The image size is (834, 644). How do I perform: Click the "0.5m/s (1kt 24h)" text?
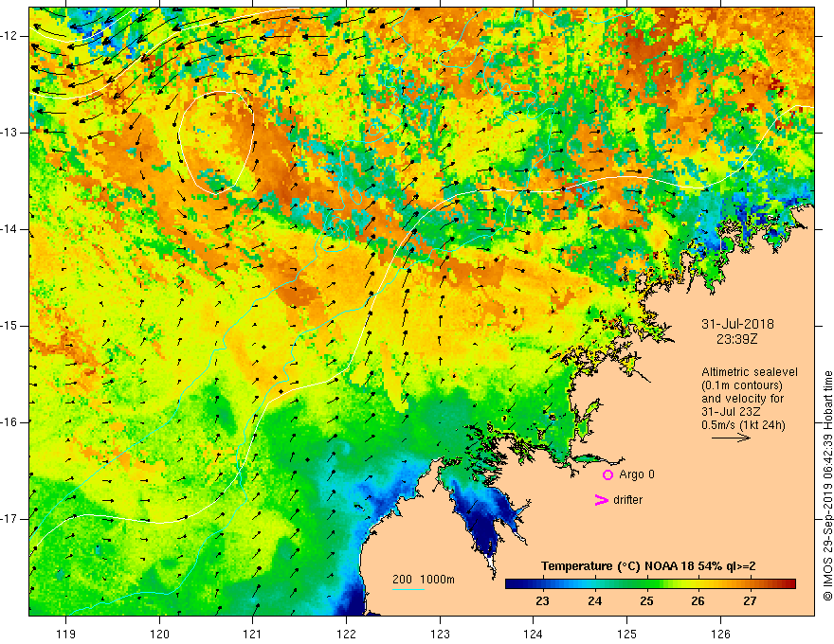pyautogui.click(x=743, y=425)
